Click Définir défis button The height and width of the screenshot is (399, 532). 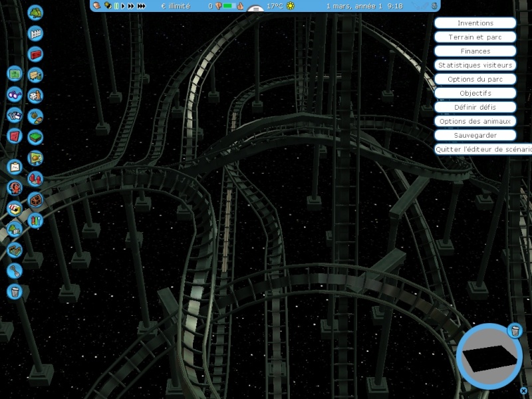(475, 107)
